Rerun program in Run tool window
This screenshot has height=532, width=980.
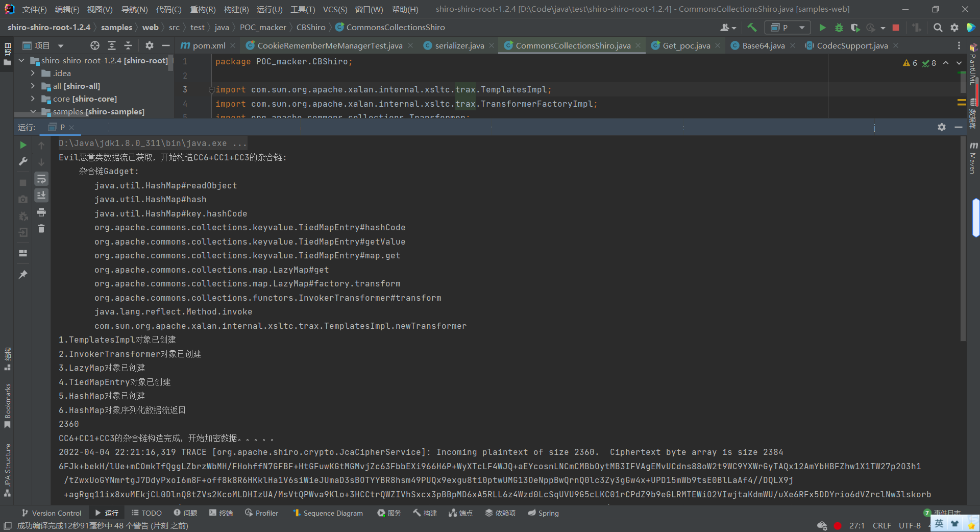click(23, 145)
